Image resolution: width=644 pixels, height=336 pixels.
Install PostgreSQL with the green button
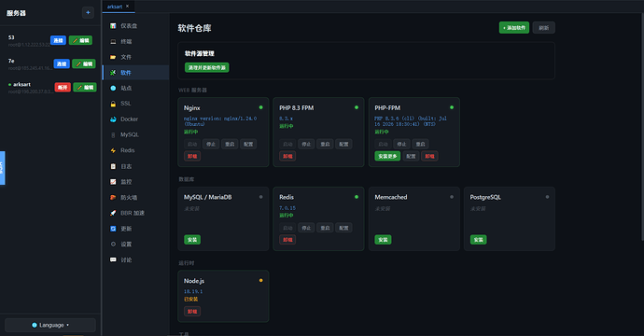[x=478, y=240]
